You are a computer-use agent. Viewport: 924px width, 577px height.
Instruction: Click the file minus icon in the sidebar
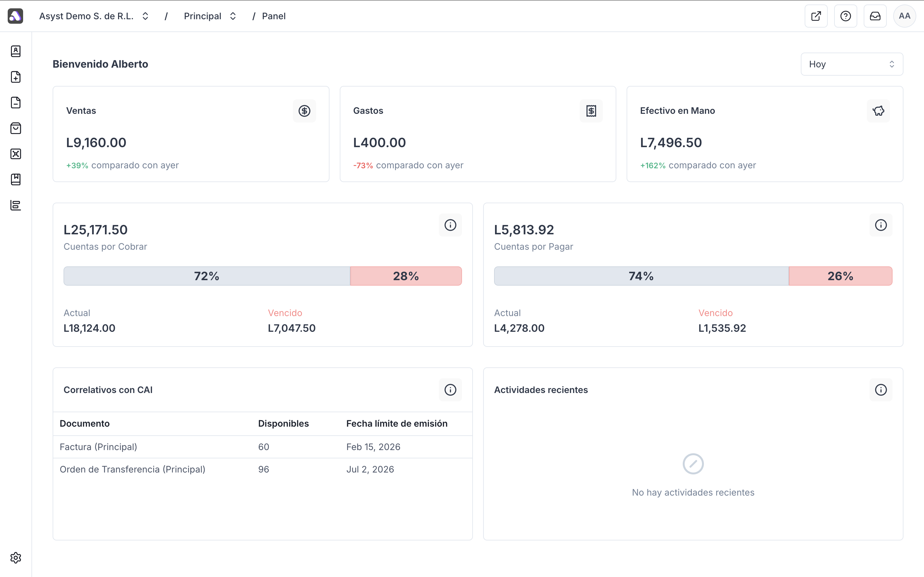point(16,102)
